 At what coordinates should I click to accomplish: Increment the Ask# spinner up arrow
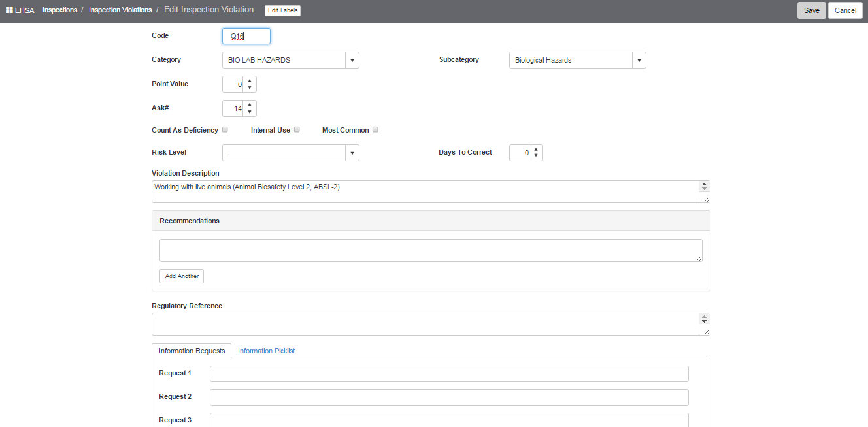click(250, 105)
